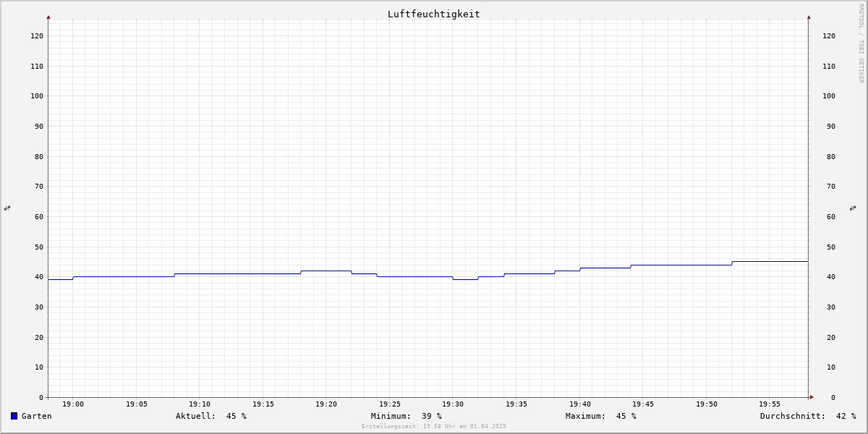
Task: Click the 19:10 time axis label
Action: (200, 404)
